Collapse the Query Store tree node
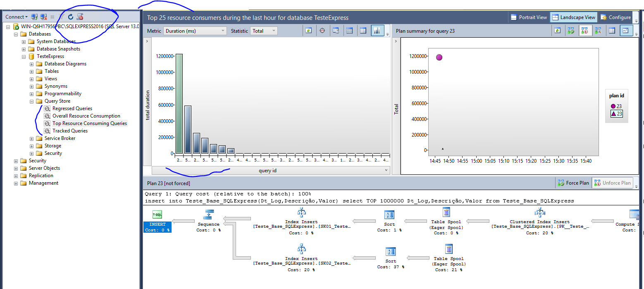Viewport: 644px width, 289px height. pos(31,101)
